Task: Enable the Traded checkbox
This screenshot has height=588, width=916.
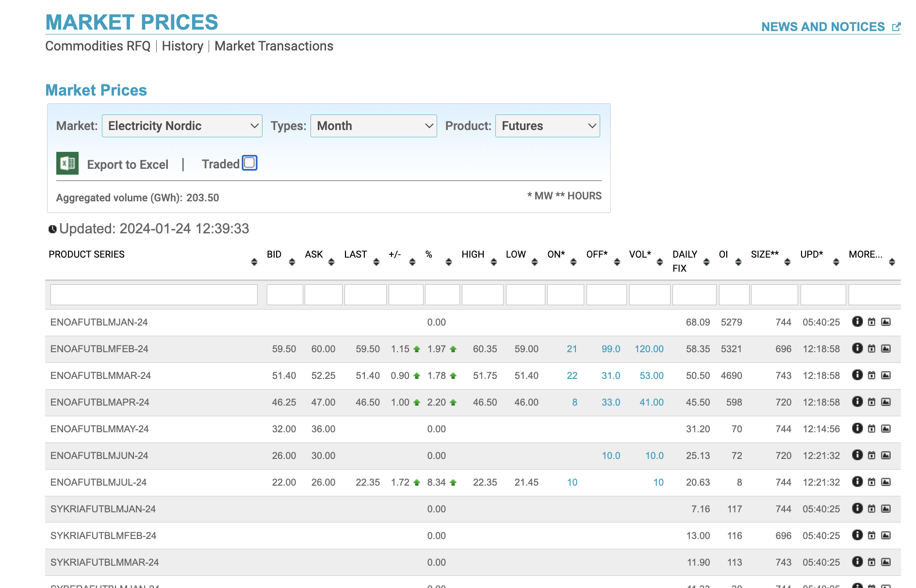Action: click(249, 163)
